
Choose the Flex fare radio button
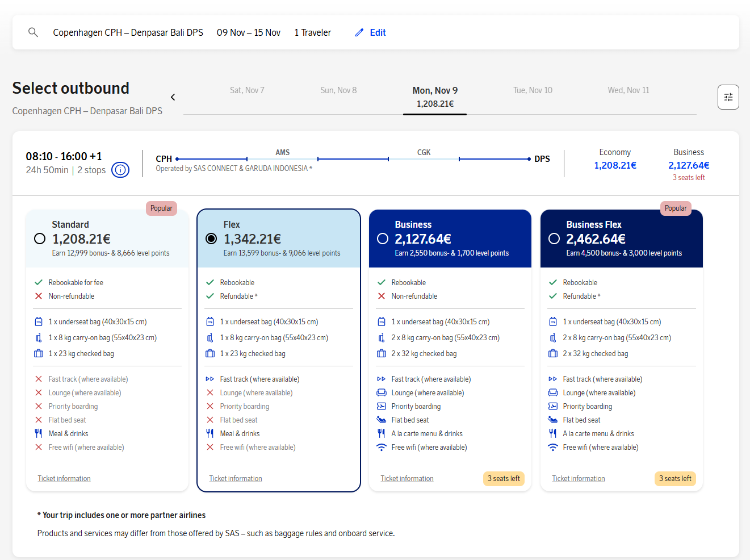[x=211, y=239]
